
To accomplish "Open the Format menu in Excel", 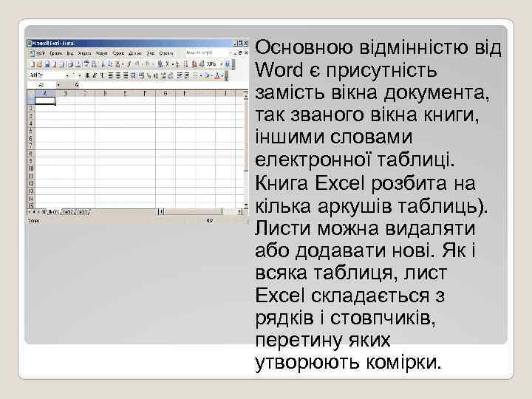I will 101,53.
